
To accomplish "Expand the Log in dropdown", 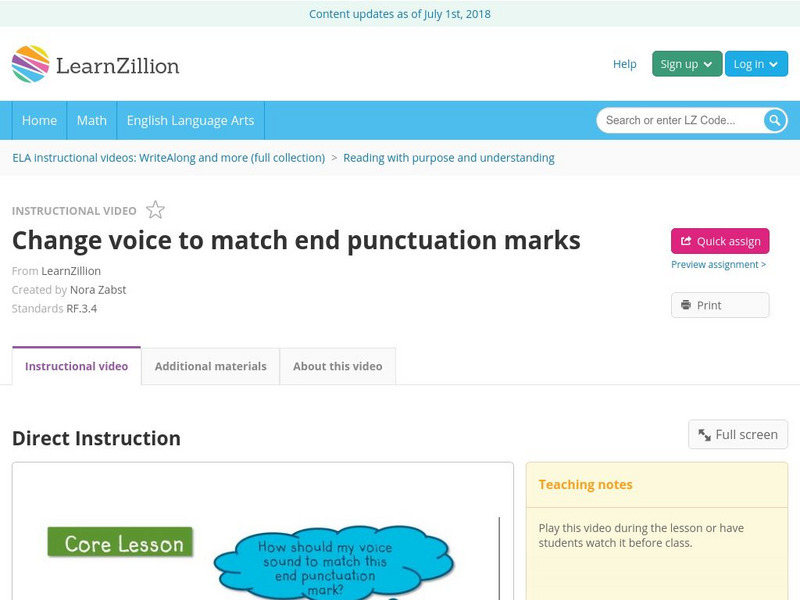I will pyautogui.click(x=755, y=63).
